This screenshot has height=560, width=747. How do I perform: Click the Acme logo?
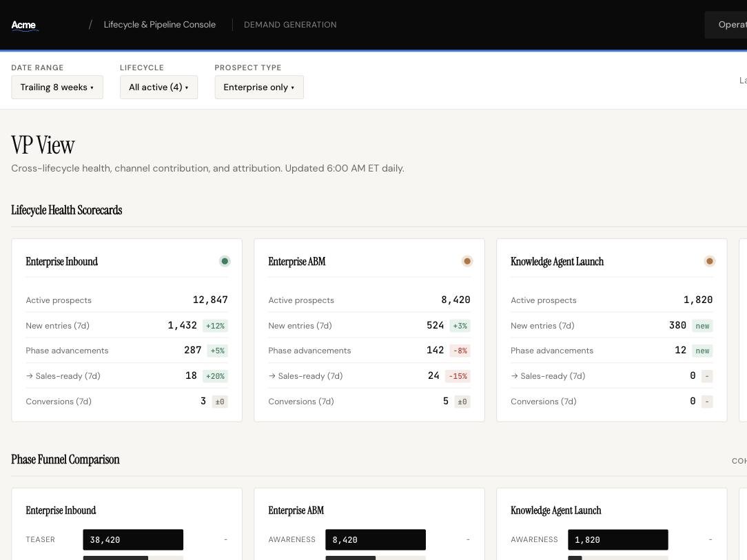(23, 25)
